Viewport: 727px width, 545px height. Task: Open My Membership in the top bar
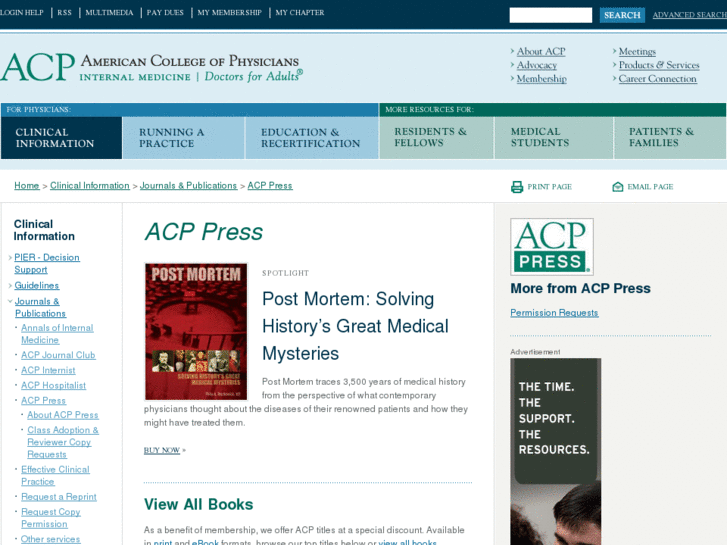(x=230, y=13)
